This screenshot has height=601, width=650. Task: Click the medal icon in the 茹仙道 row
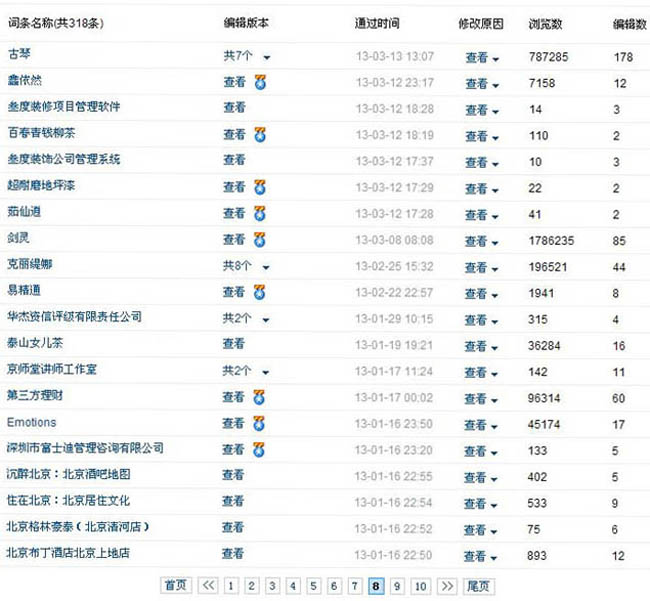point(260,213)
